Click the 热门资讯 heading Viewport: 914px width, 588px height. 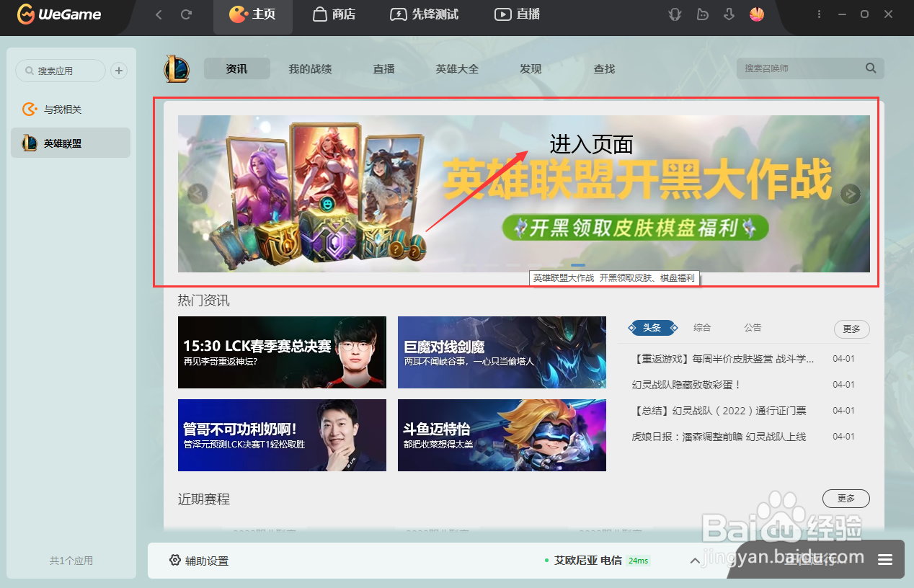204,300
